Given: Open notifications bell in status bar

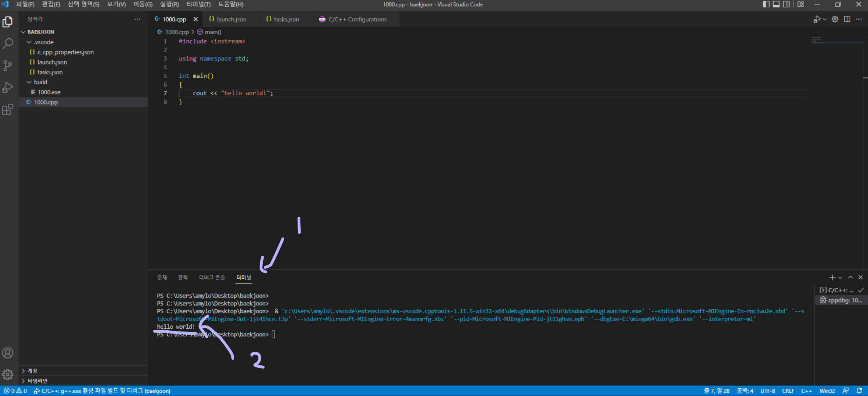Looking at the screenshot, I should click(x=860, y=391).
